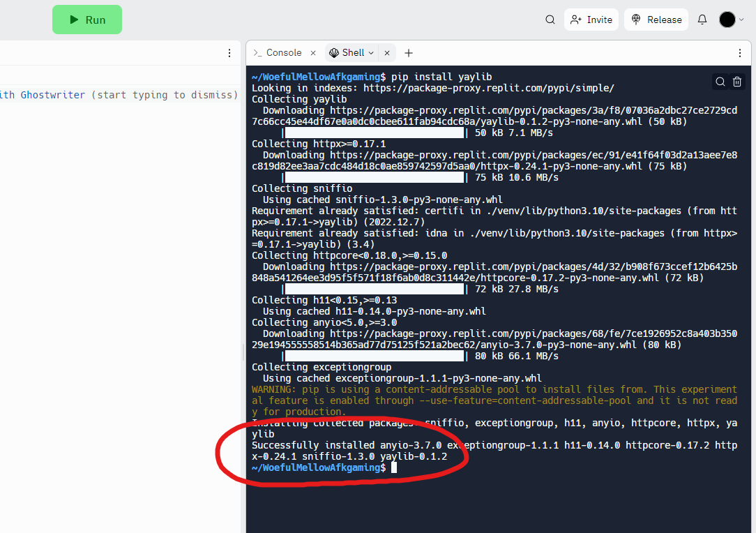
Task: Close the Shell tab
Action: click(x=386, y=53)
